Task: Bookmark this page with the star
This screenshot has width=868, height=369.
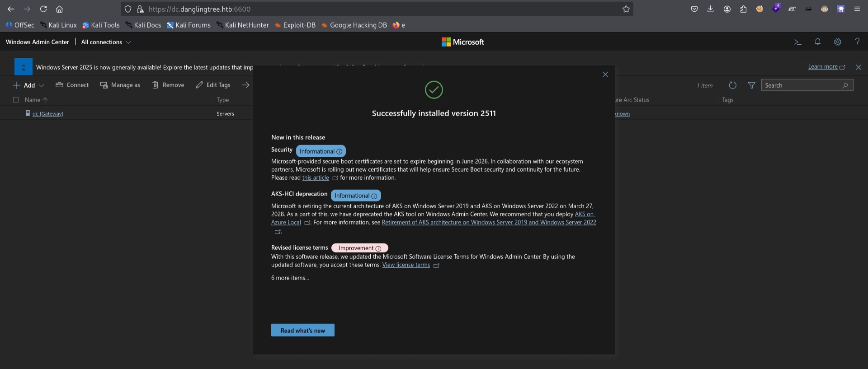Action: coord(626,9)
